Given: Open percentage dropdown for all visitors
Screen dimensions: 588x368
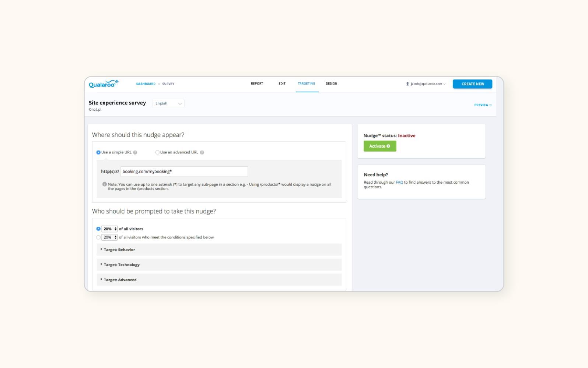Looking at the screenshot, I should pyautogui.click(x=109, y=229).
